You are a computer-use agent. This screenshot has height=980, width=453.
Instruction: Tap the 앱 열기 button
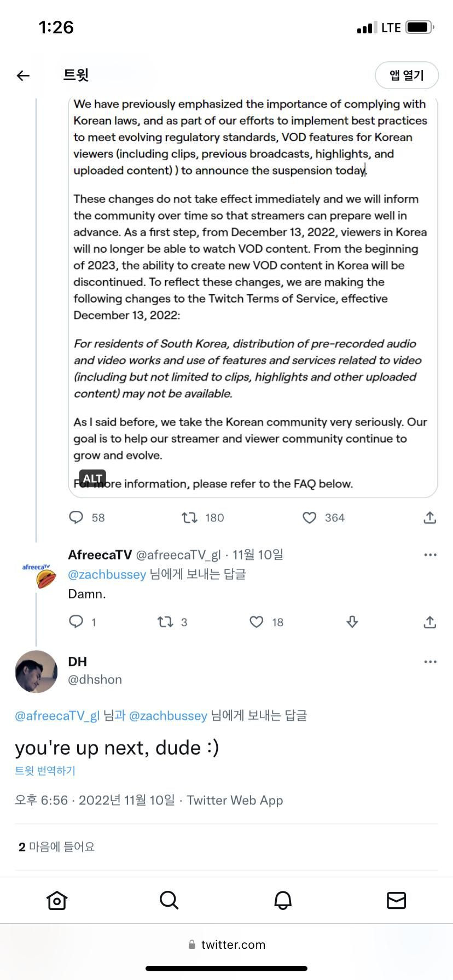[x=406, y=75]
